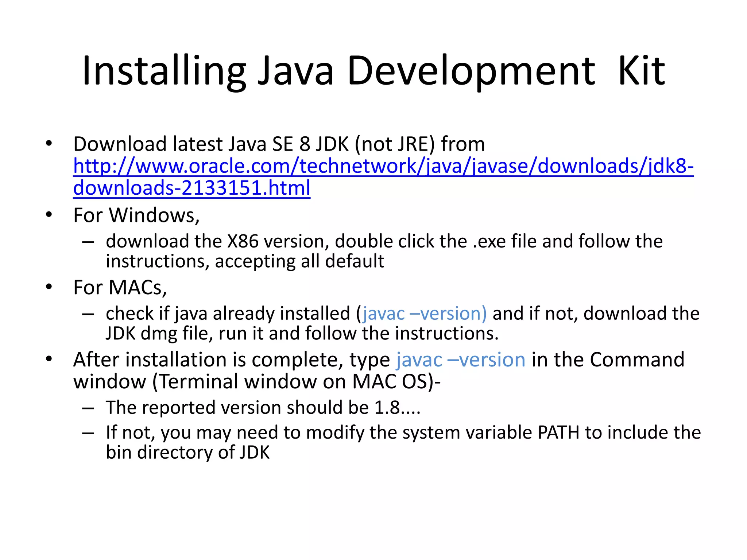Click the 'bin directory of JDK' line
The height and width of the screenshot is (560, 747).
point(187,452)
